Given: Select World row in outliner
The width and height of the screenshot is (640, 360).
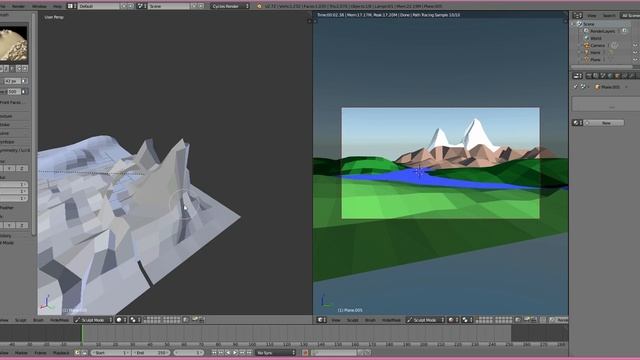Looking at the screenshot, I should pos(596,38).
